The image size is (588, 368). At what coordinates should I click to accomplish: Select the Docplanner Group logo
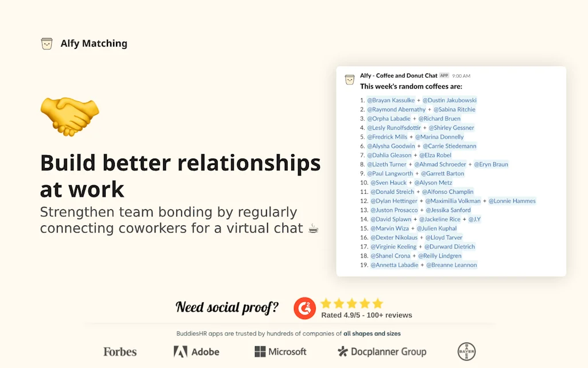coord(382,351)
